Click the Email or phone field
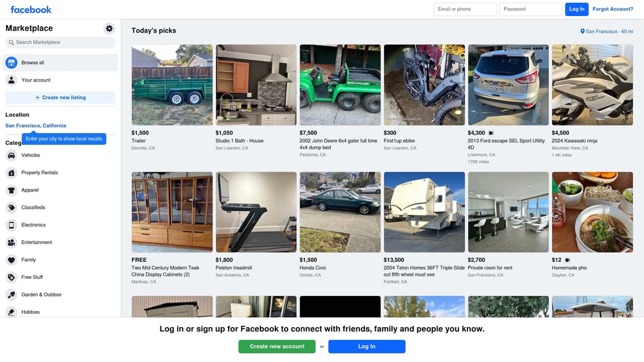Viewport: 644px width, 362px height. 465,9
